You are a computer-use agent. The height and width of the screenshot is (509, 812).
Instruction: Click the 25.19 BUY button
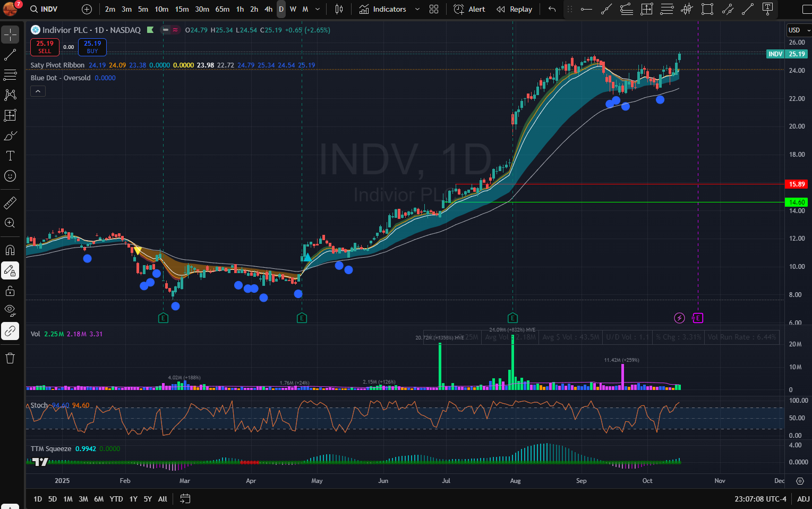(x=92, y=47)
